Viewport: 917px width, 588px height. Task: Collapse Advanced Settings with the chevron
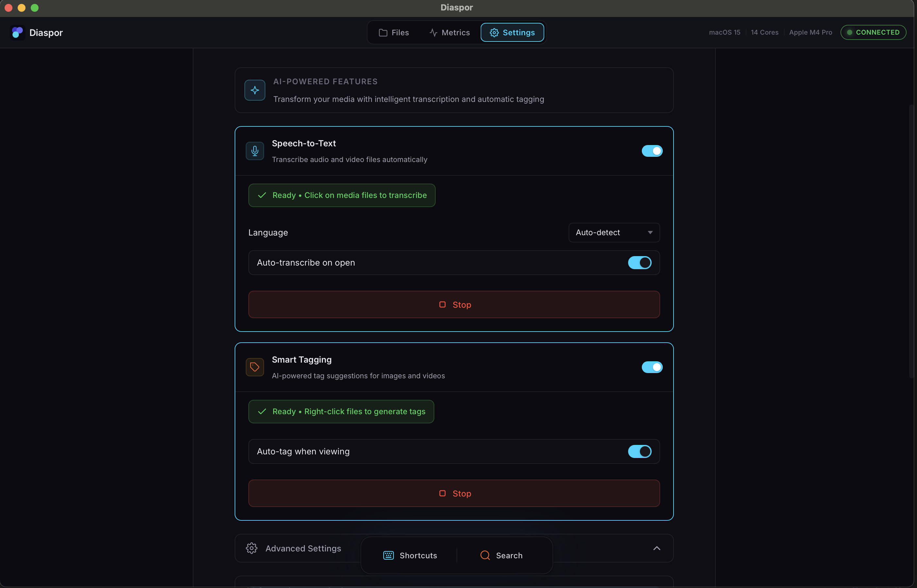657,548
